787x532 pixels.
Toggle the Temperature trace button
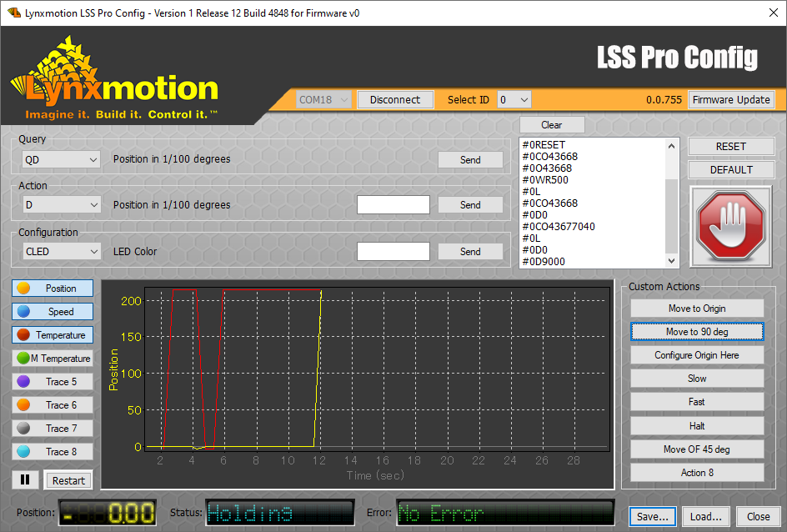point(53,334)
